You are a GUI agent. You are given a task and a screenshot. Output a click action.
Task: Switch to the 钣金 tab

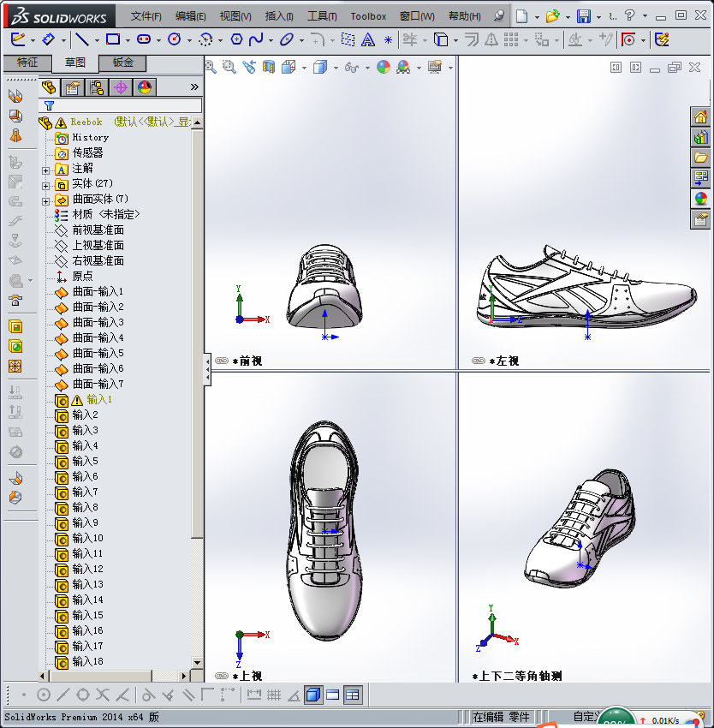click(123, 63)
